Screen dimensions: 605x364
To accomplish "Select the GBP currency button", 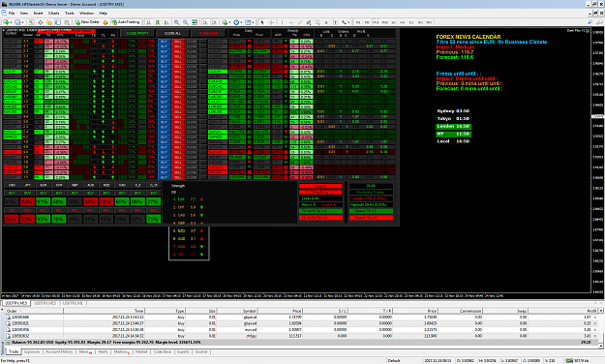I will (x=75, y=185).
